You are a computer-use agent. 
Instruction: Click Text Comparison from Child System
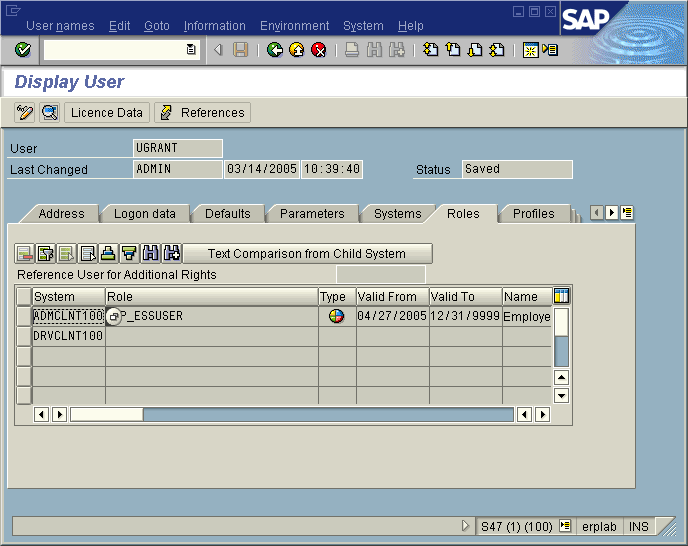tap(307, 254)
